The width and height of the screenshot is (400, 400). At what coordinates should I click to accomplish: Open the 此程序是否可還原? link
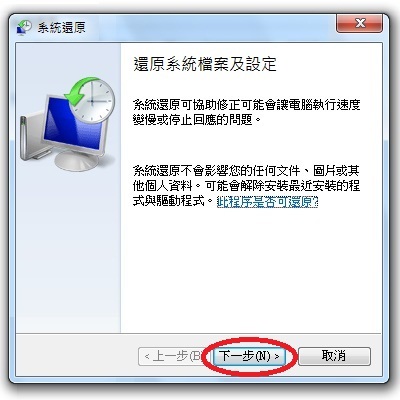pos(267,201)
